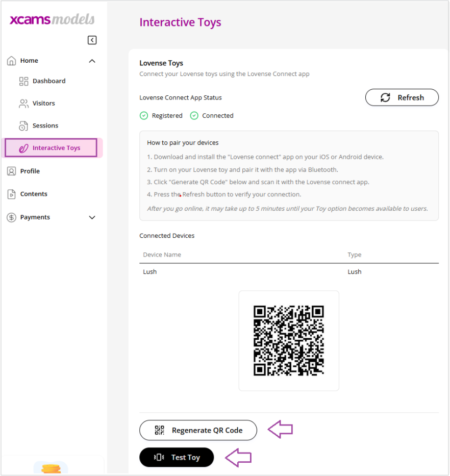
Task: Expand the Payments menu chevron
Action: click(x=92, y=217)
